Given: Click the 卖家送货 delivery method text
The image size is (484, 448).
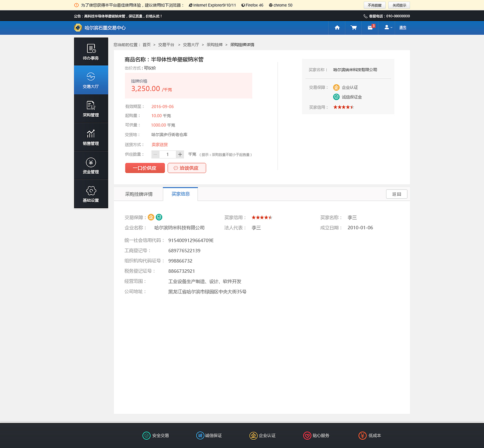Looking at the screenshot, I should 160,145.
